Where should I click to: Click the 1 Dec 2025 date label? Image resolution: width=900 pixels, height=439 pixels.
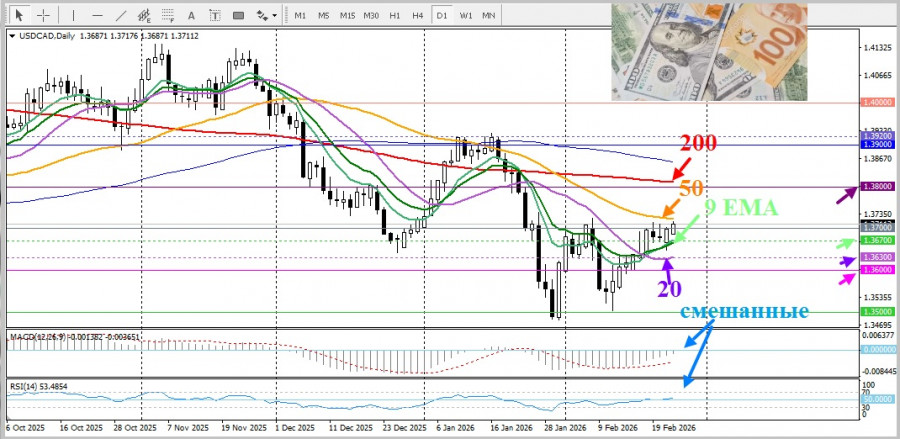click(x=296, y=429)
